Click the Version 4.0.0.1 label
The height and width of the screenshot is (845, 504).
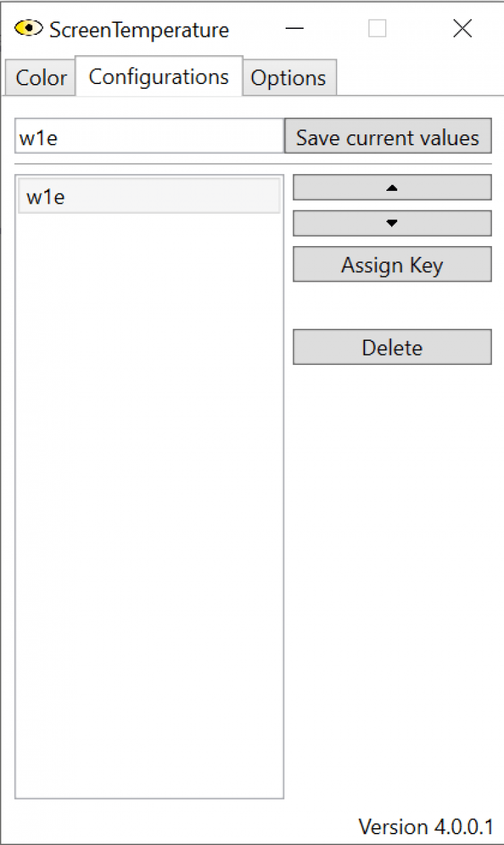425,826
